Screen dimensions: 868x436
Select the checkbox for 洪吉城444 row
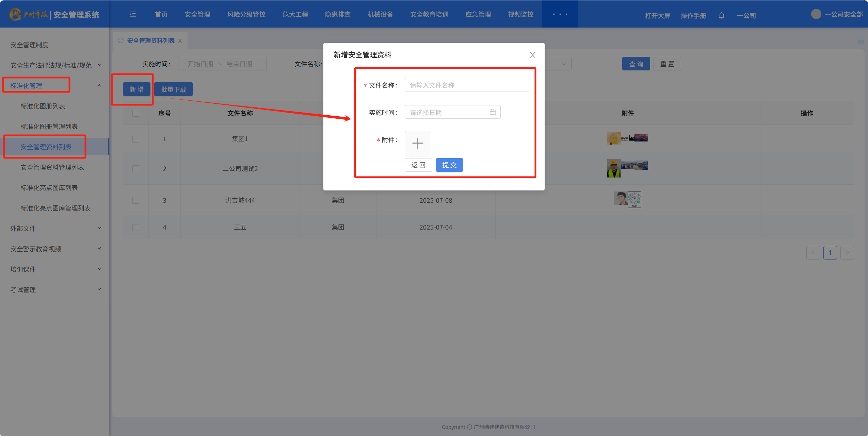136,200
